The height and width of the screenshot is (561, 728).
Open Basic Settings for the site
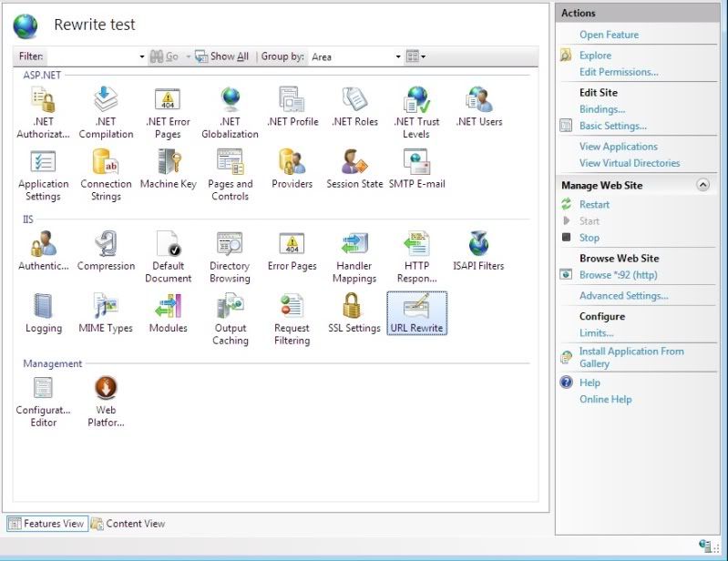click(613, 126)
